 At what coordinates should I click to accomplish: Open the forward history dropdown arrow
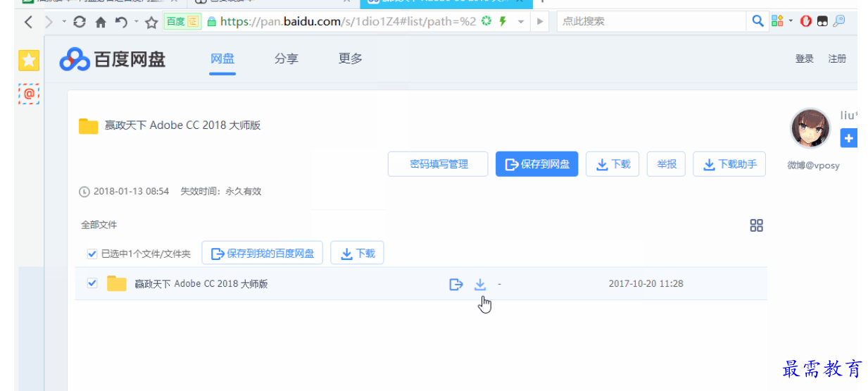coord(64,22)
